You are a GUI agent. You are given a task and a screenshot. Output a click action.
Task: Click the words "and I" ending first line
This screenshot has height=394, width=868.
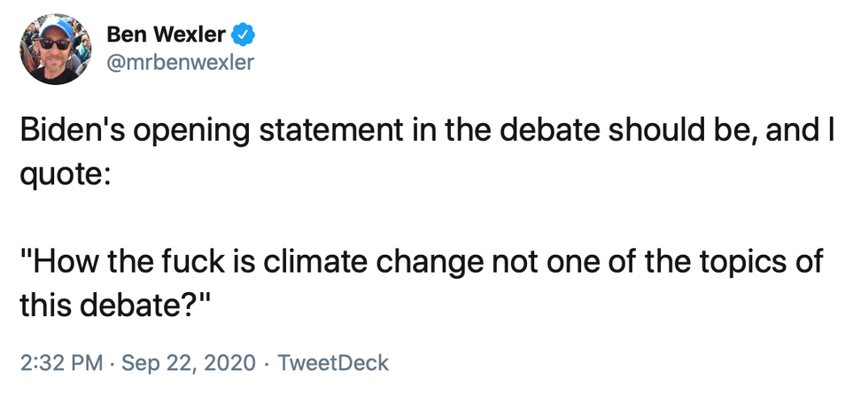[802, 134]
